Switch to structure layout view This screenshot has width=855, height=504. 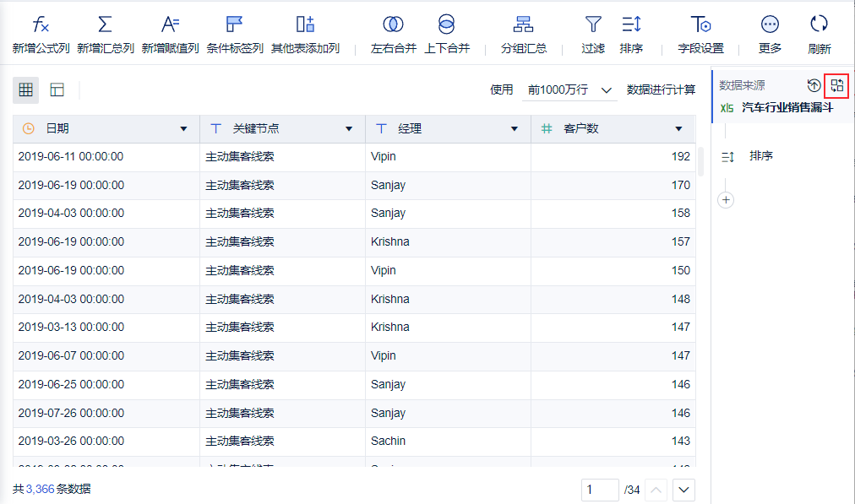(x=57, y=89)
